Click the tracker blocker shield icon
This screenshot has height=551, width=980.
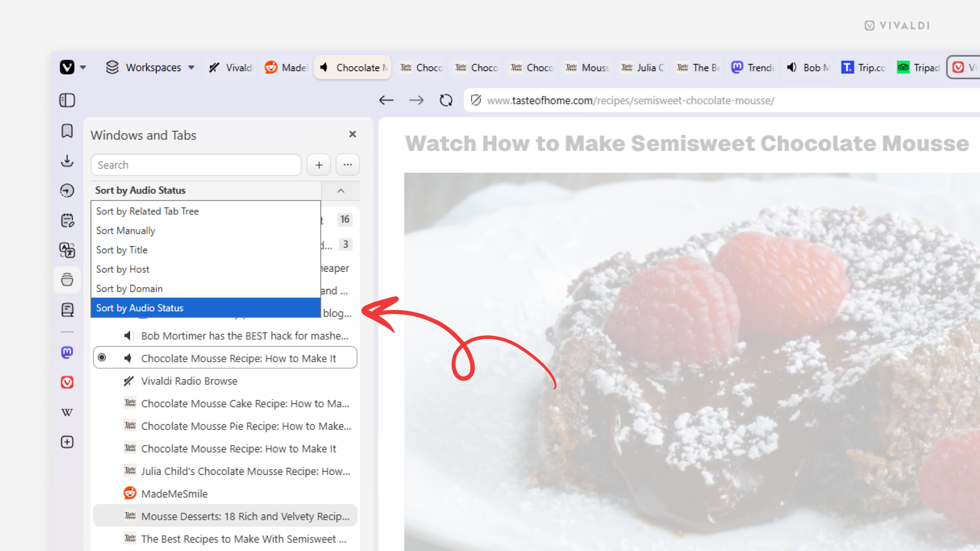coord(476,101)
